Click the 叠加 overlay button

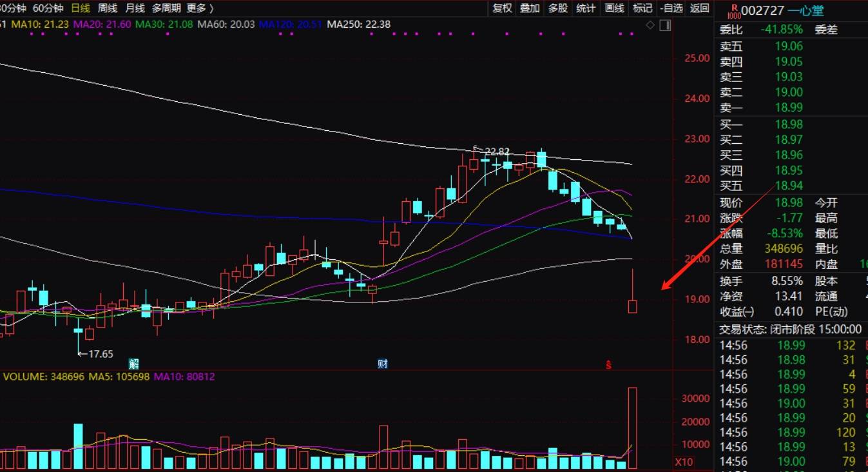click(530, 8)
